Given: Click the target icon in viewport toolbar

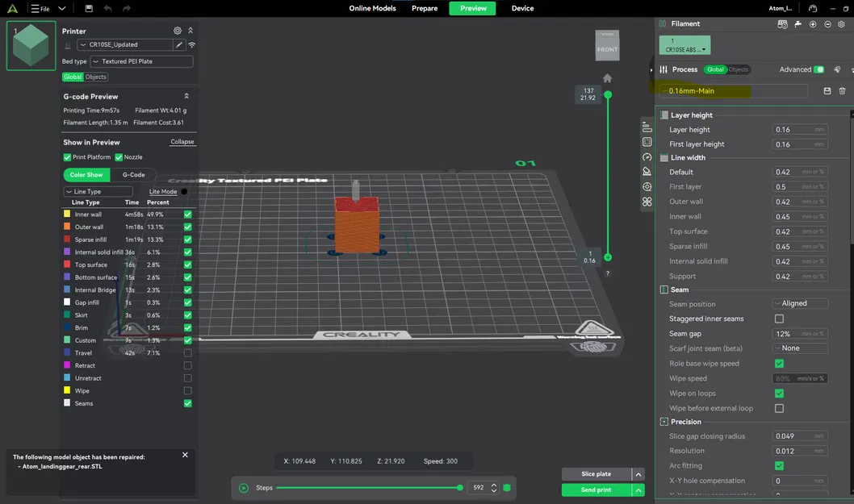Looking at the screenshot, I should pos(647,187).
